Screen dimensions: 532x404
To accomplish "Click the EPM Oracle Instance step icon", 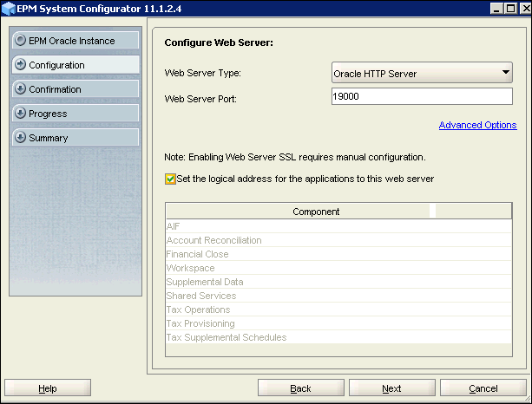I will pos(20,41).
